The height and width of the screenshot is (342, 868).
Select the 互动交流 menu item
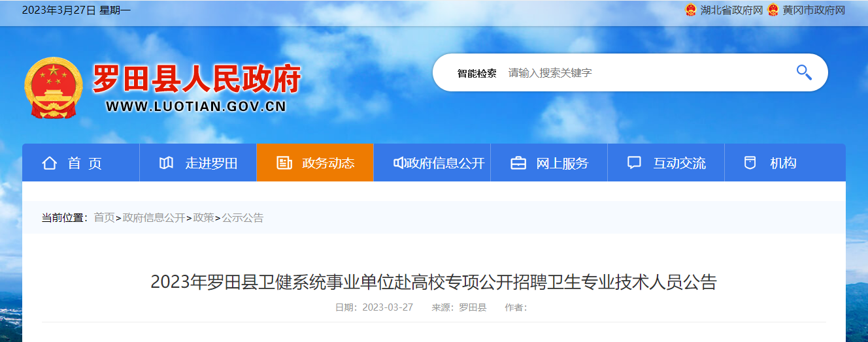tap(666, 163)
